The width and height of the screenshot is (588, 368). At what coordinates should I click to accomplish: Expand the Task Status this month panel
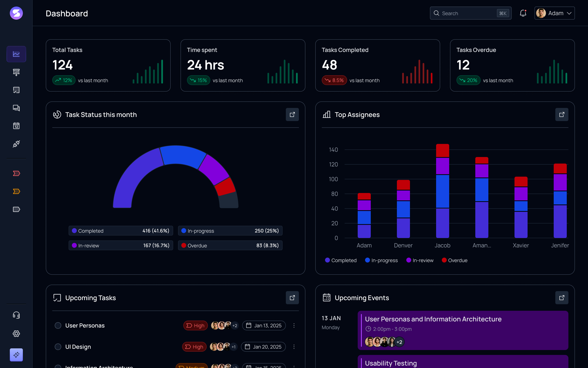click(x=292, y=114)
